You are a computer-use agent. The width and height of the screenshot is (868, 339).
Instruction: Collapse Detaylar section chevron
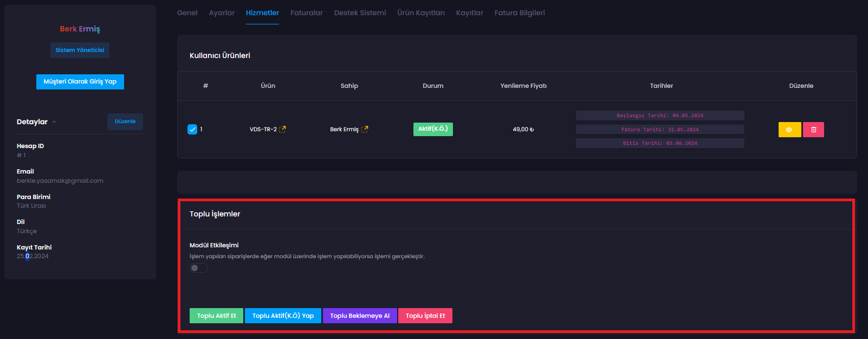(x=54, y=122)
